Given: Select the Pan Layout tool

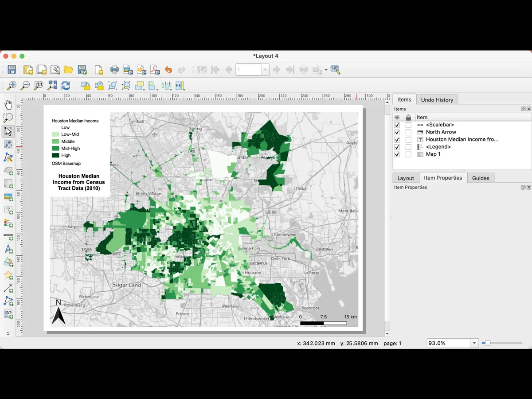Looking at the screenshot, I should (x=8, y=105).
